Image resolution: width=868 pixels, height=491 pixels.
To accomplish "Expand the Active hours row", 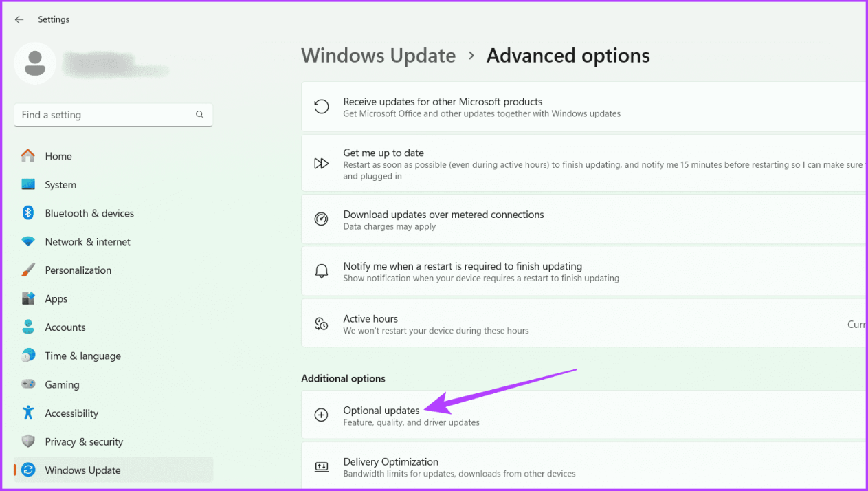I will pyautogui.click(x=584, y=324).
